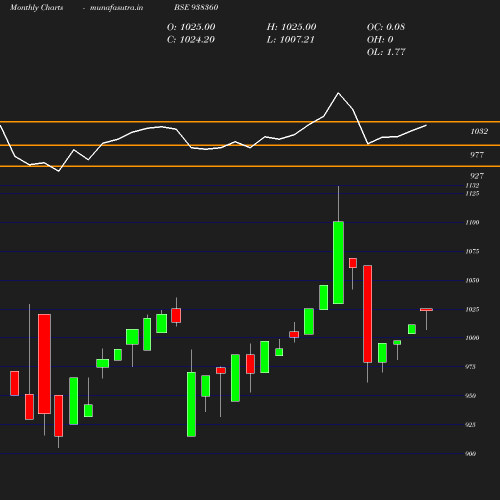Screen dimensions: 500x500
Task: Click the '1050' price axis label
Action: pos(472,280)
